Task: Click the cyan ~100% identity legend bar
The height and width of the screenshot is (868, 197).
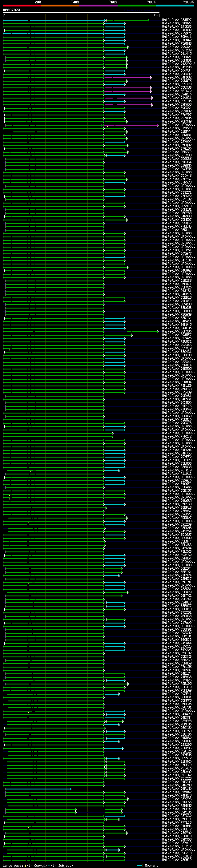Action: 175,6
